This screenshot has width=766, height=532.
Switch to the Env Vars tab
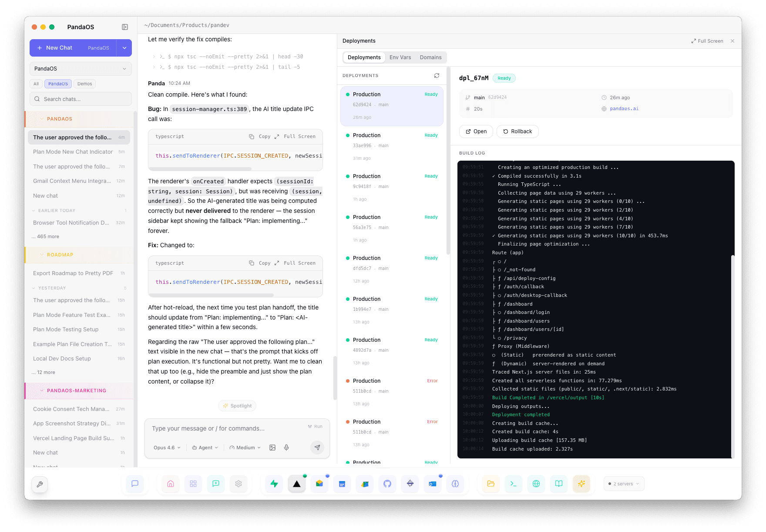pyautogui.click(x=400, y=57)
